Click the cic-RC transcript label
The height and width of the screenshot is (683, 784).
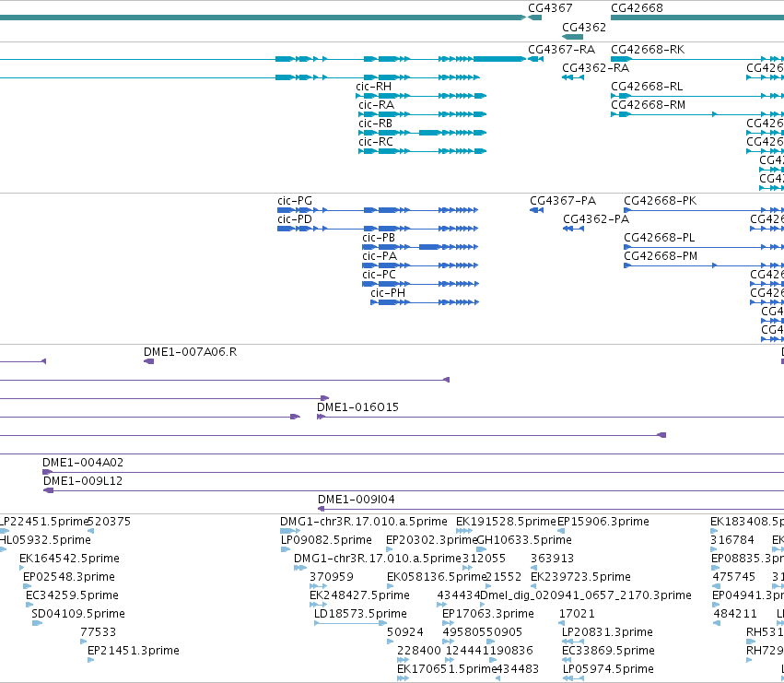click(376, 142)
